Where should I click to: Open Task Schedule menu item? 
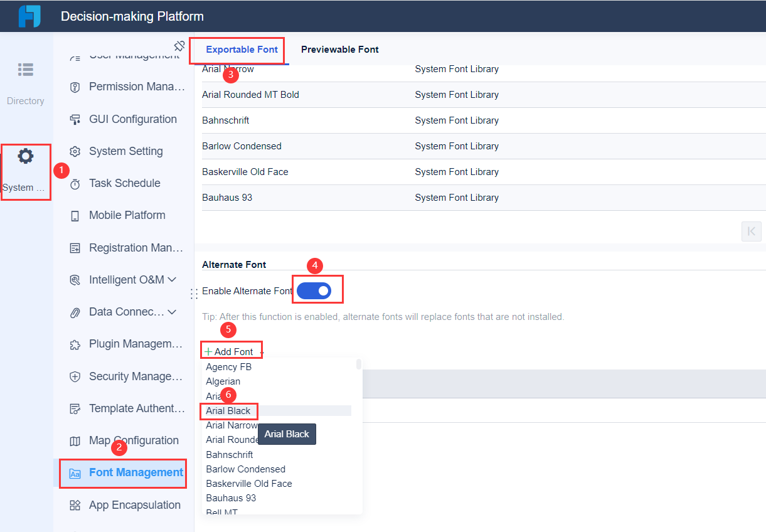pos(123,183)
